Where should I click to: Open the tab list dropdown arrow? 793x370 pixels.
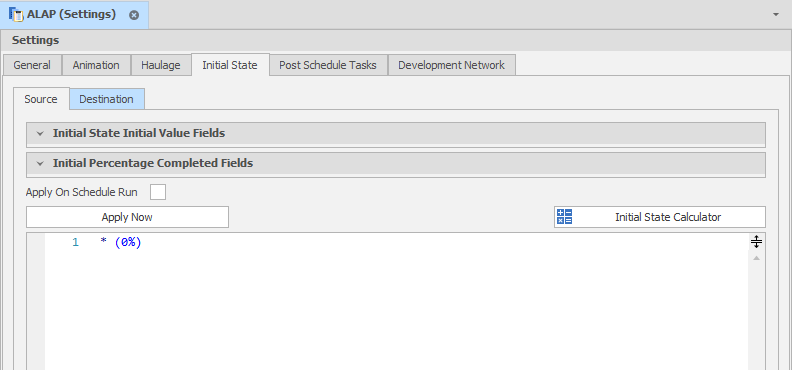(x=776, y=15)
